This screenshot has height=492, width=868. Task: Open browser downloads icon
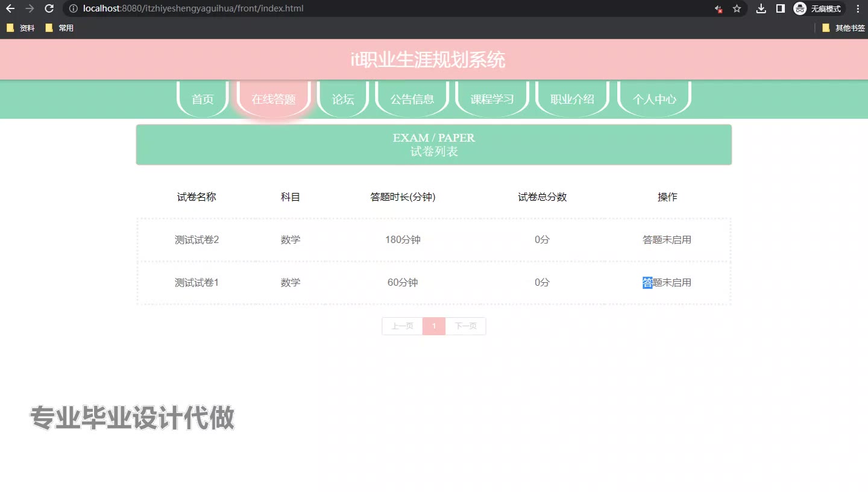point(761,8)
